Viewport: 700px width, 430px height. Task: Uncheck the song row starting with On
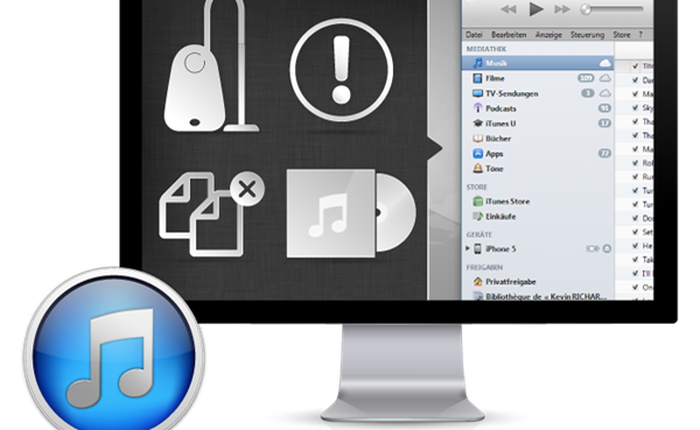635,287
